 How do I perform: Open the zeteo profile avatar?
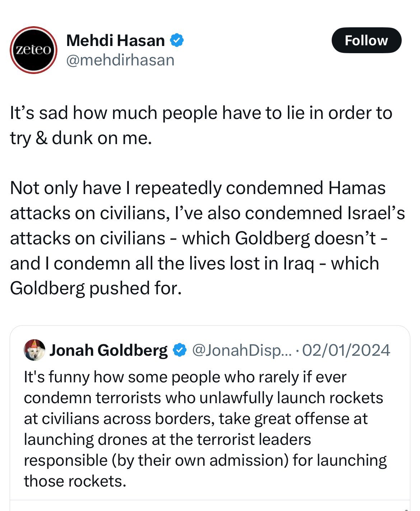click(x=33, y=50)
